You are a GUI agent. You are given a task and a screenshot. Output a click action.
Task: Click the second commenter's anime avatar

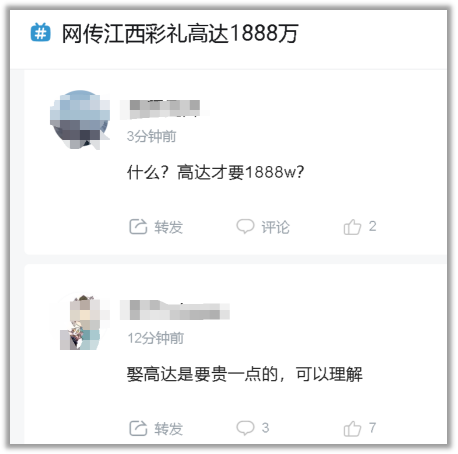click(80, 322)
